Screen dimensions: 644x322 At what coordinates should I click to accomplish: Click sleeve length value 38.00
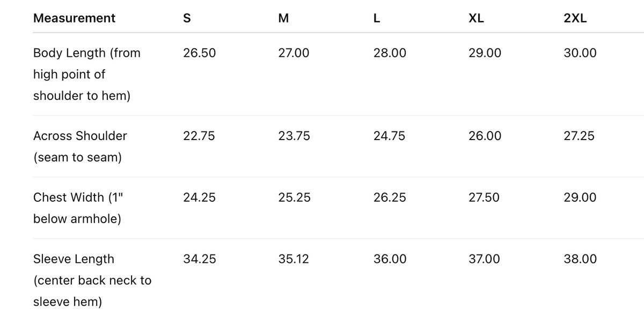click(x=580, y=259)
